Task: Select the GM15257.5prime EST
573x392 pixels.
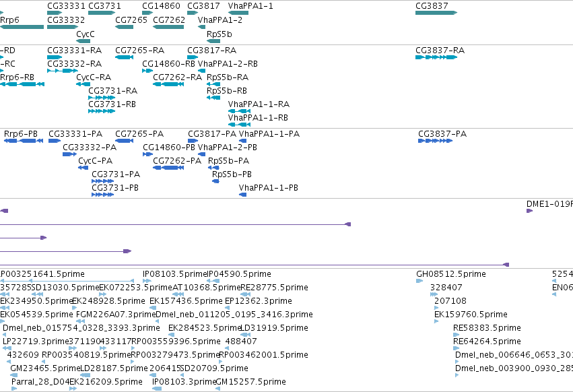Action: coord(218,389)
